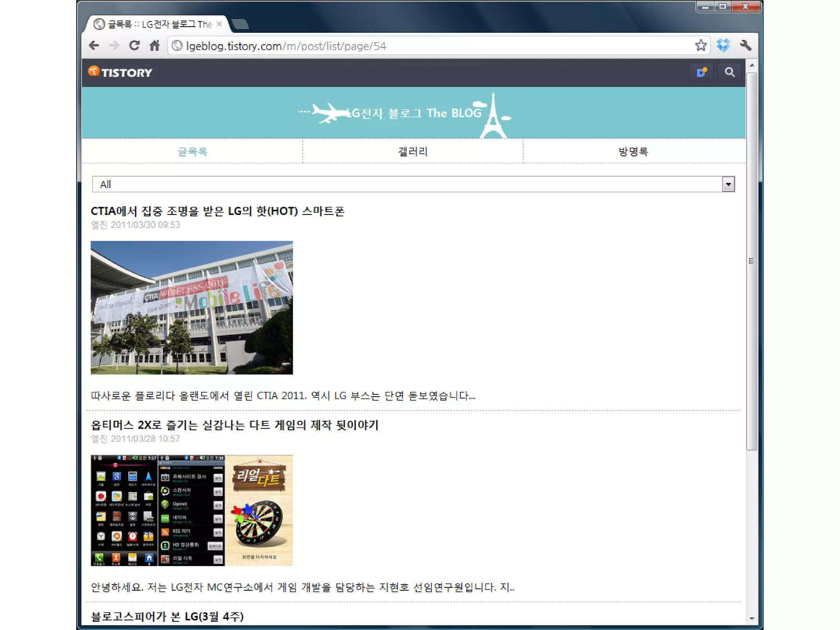Viewport: 840px width, 630px height.
Task: Click the browser Back arrow
Action: (x=94, y=46)
